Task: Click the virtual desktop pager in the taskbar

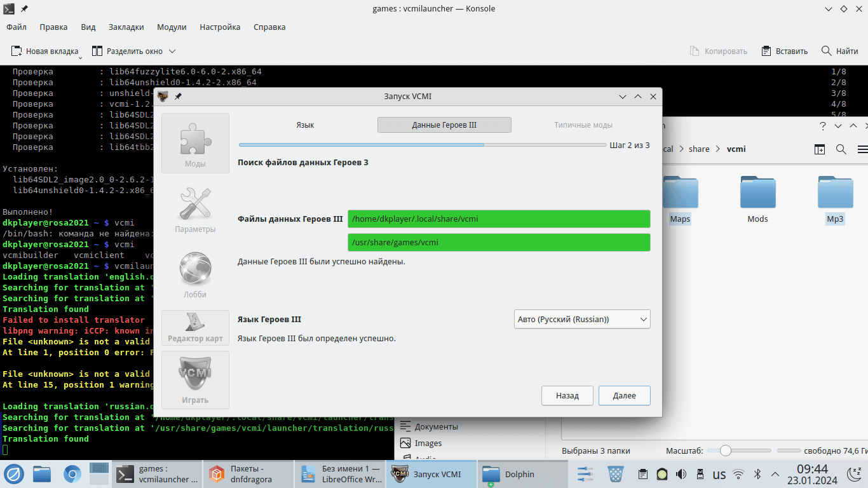Action: click(99, 474)
